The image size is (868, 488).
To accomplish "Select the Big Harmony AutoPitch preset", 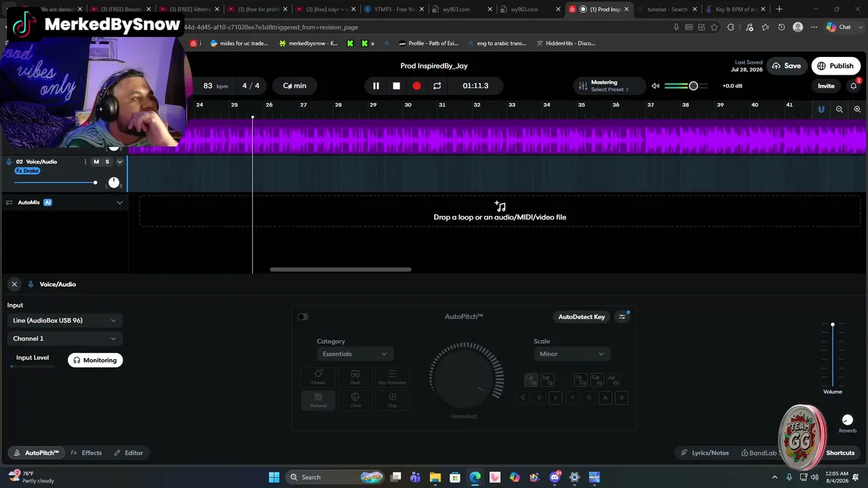I will pos(392,378).
